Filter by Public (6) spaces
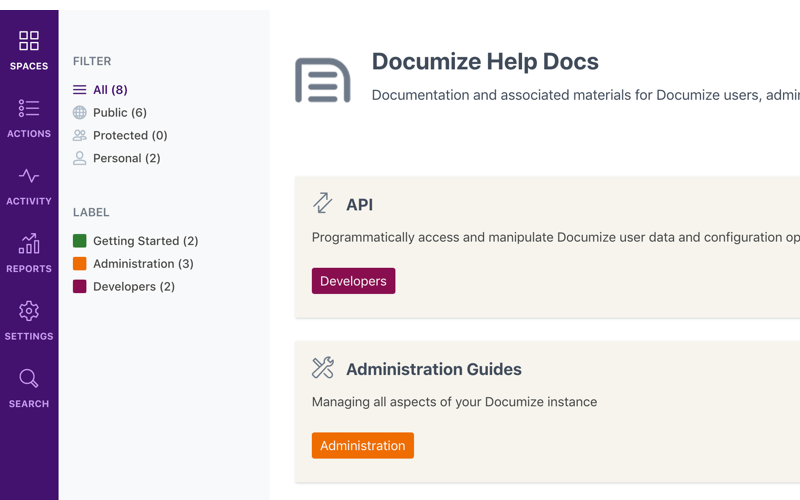Image resolution: width=800 pixels, height=500 pixels. click(x=119, y=113)
